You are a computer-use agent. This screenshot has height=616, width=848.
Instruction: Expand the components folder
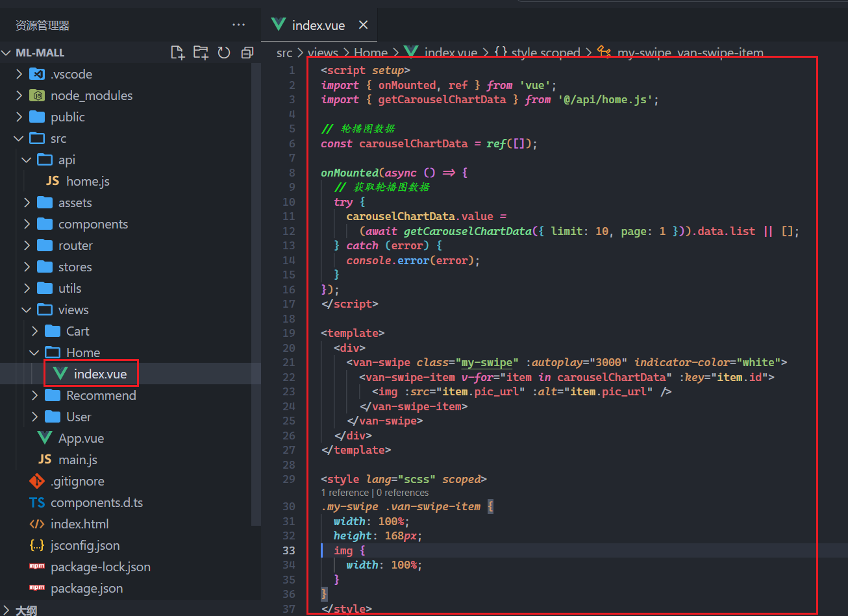click(27, 224)
